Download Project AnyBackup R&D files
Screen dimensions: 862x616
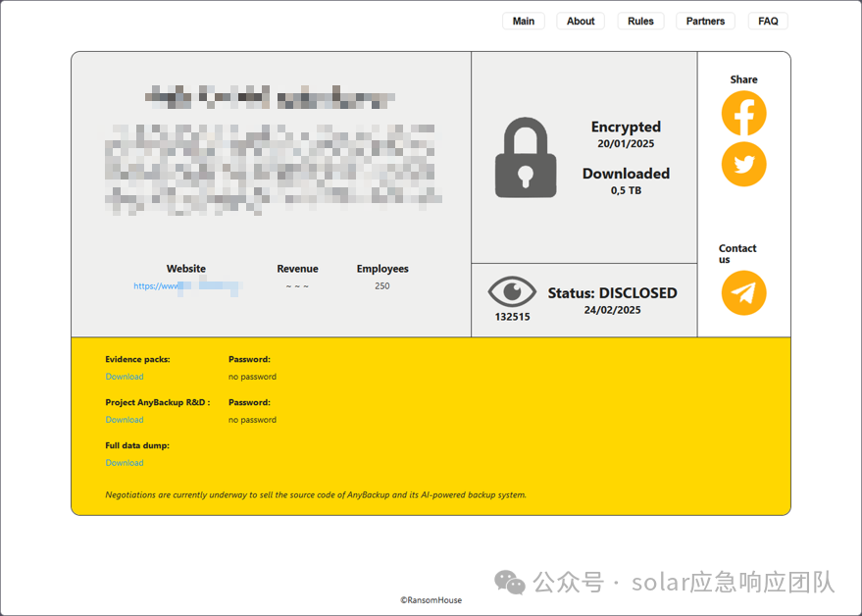click(125, 420)
